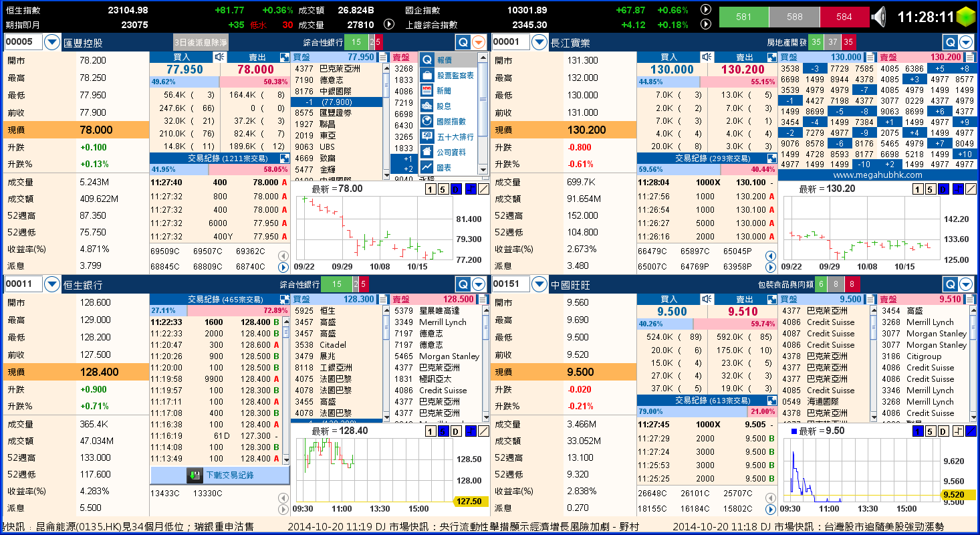Switch 00011 chart to line style

[483, 431]
